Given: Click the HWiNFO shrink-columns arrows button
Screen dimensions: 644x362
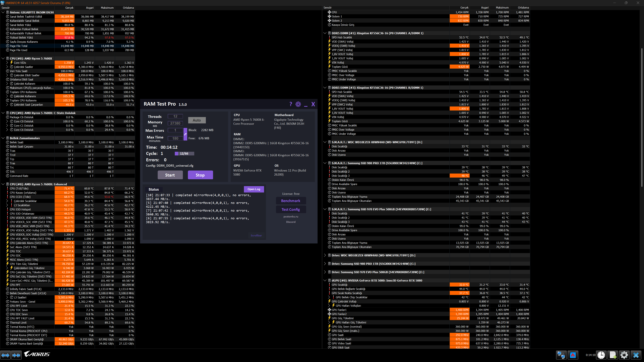Looking at the screenshot, I should pos(16,355).
